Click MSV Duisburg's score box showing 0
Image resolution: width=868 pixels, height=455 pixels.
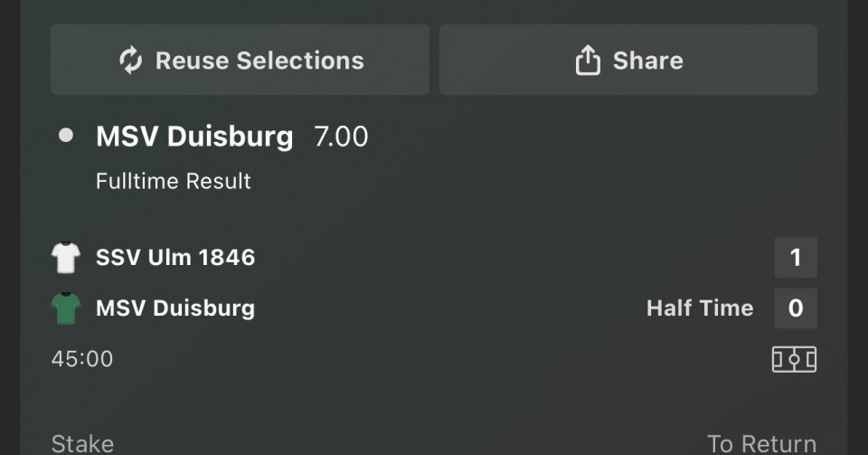click(x=796, y=308)
